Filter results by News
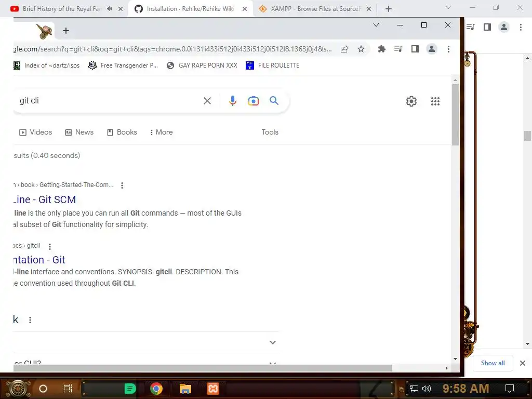The width and height of the screenshot is (532, 399). 79,132
